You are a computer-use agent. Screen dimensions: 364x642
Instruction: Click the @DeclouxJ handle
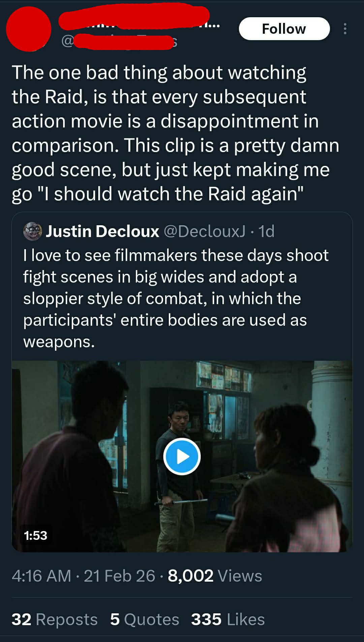point(205,232)
